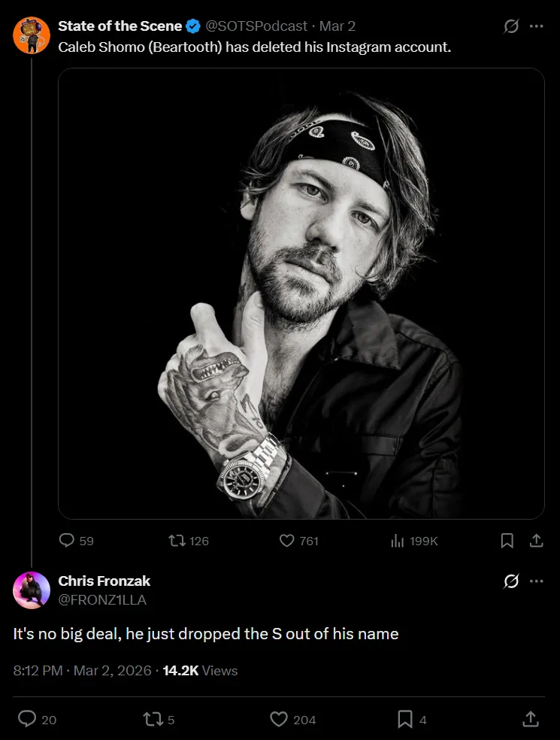Expand the black-and-white portrait photo
Screen dimensions: 560x740
[301, 293]
